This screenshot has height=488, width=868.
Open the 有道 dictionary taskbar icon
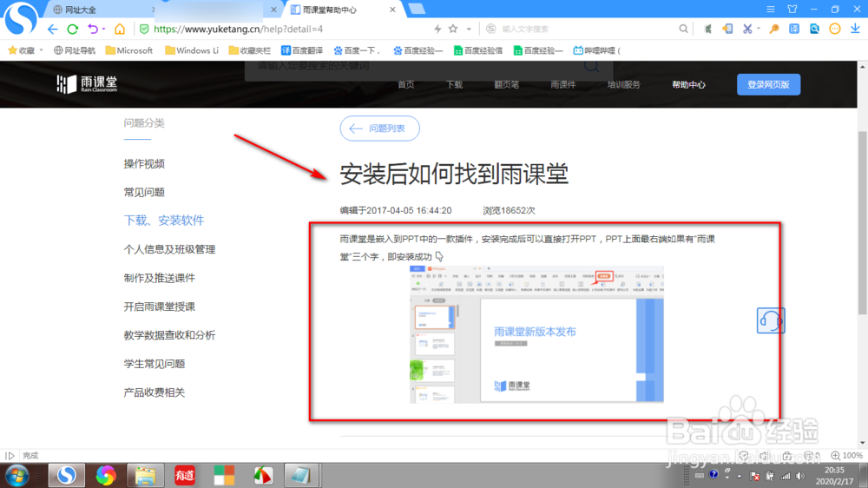pyautogui.click(x=184, y=475)
